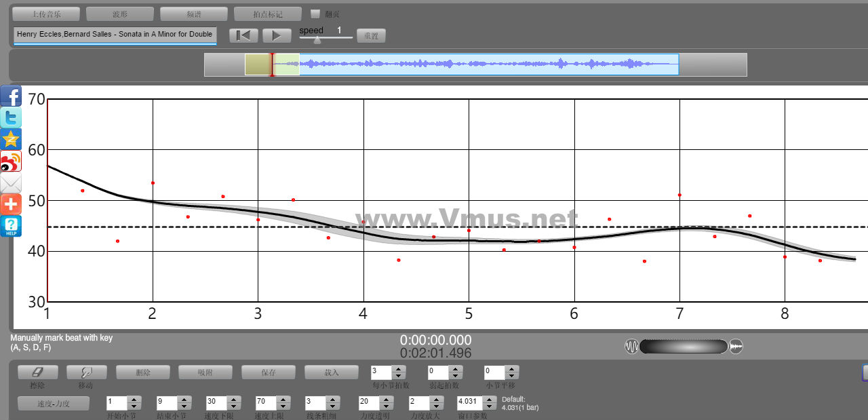Screen dimensions: 868x420
Task: Click the Facebook share icon
Action: click(11, 96)
